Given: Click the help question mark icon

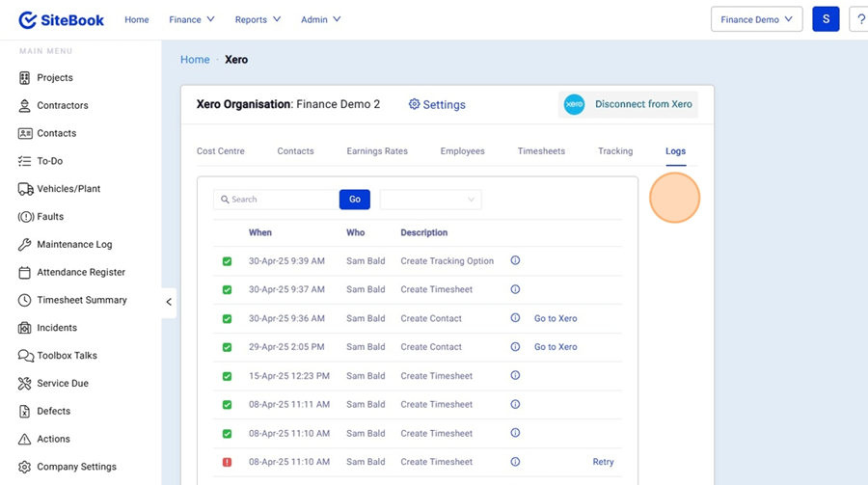Looking at the screenshot, I should [860, 19].
